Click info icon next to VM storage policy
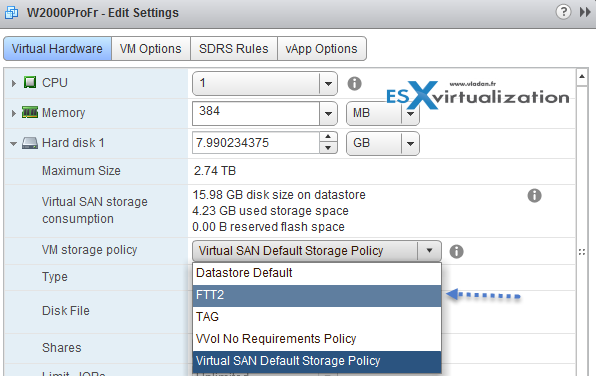 456,251
